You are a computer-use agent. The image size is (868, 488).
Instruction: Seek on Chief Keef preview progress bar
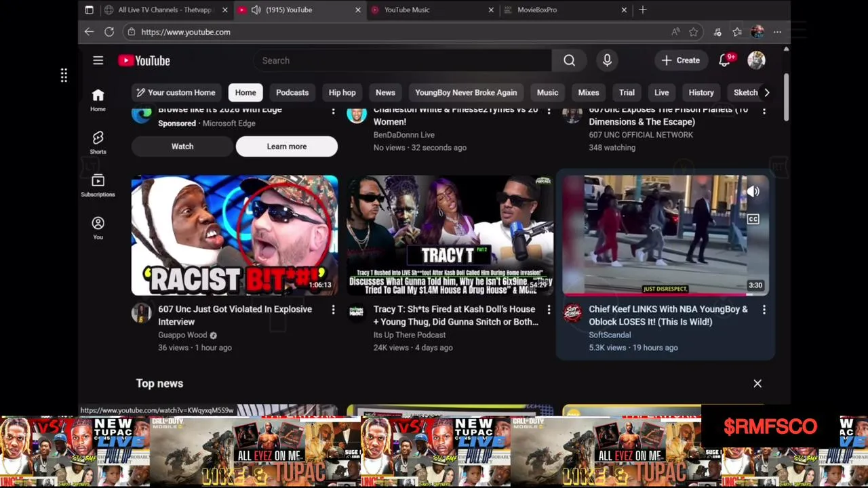666,295
